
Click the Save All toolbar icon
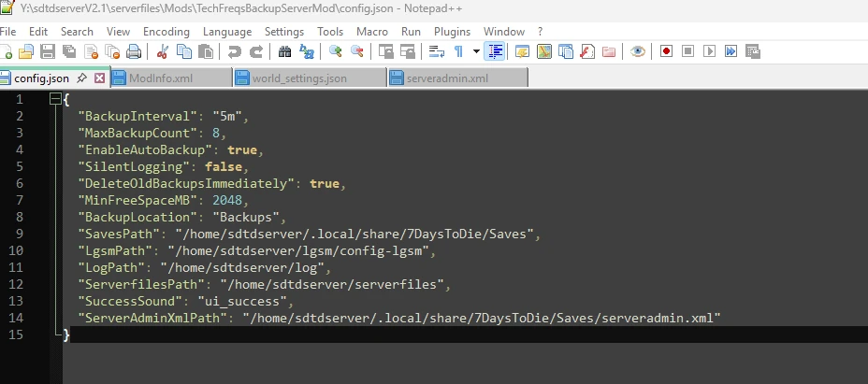pos(69,51)
